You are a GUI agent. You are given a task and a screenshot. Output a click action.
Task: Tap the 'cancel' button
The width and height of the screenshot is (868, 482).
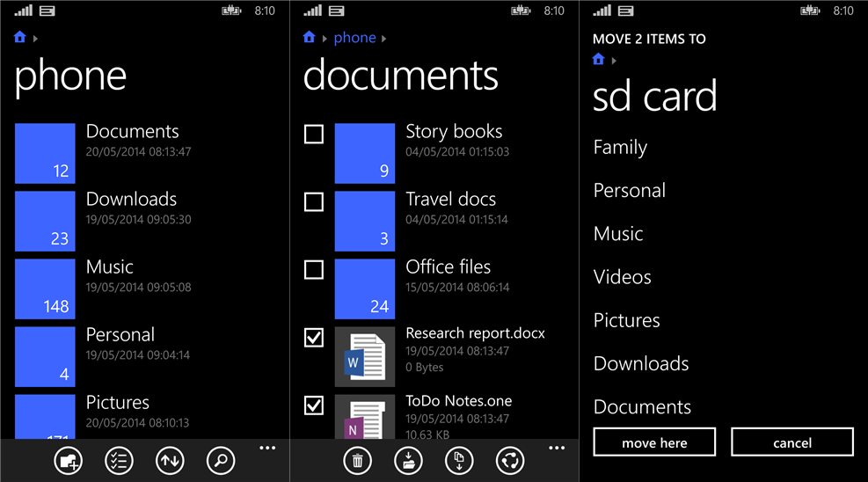tap(792, 442)
